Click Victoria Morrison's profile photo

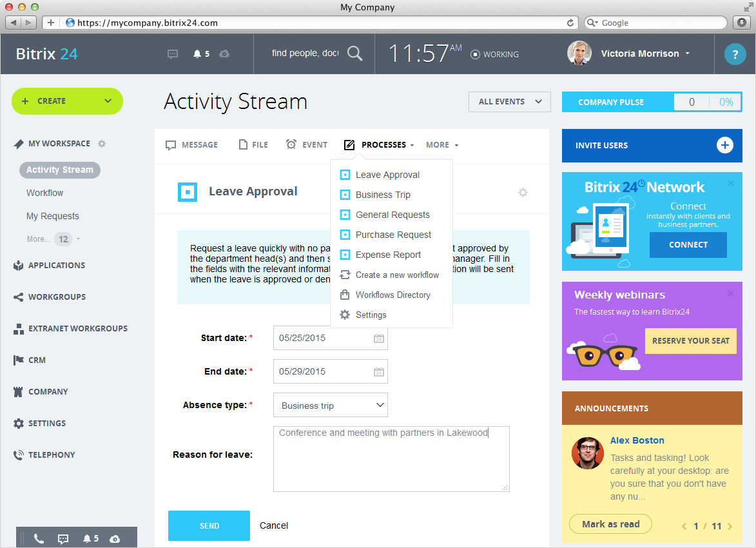pyautogui.click(x=579, y=53)
